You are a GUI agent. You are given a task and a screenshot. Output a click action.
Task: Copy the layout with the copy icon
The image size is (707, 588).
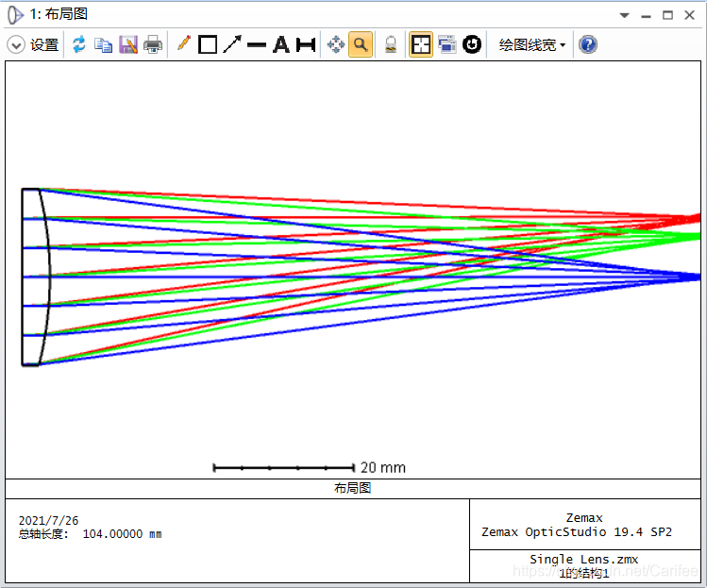pos(103,44)
